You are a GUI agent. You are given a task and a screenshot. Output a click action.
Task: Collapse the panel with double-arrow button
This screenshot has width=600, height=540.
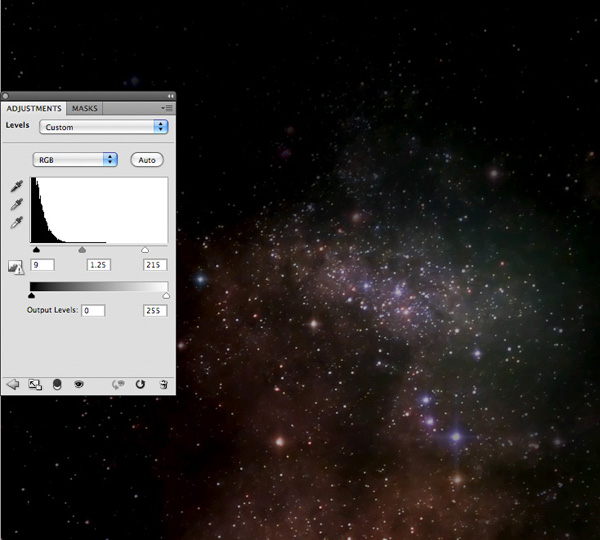[171, 96]
